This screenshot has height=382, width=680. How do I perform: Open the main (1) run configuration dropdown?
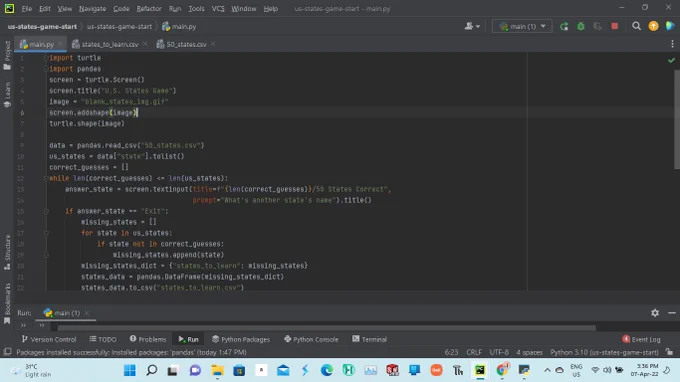tap(522, 26)
